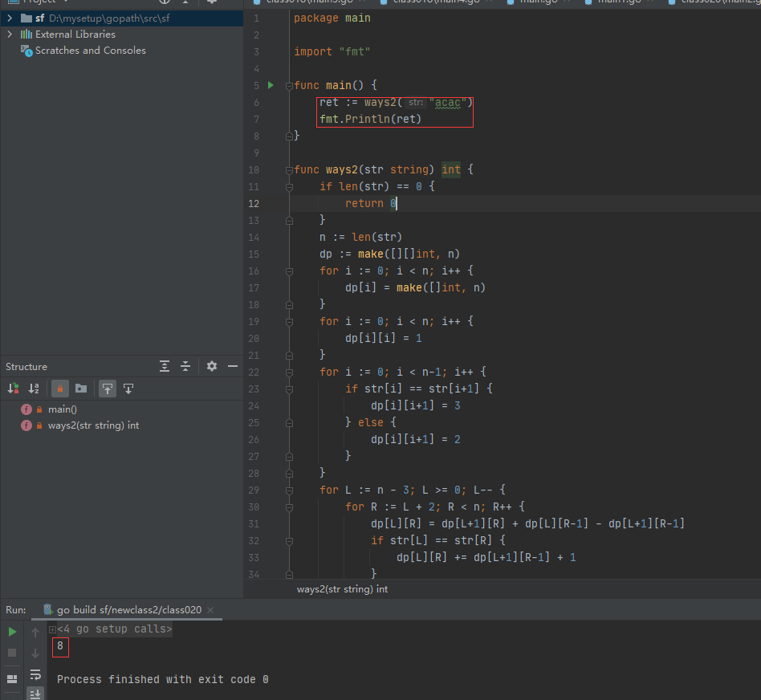Toggle autoscroll to source in Structure
This screenshot has width=761, height=700.
coord(108,389)
